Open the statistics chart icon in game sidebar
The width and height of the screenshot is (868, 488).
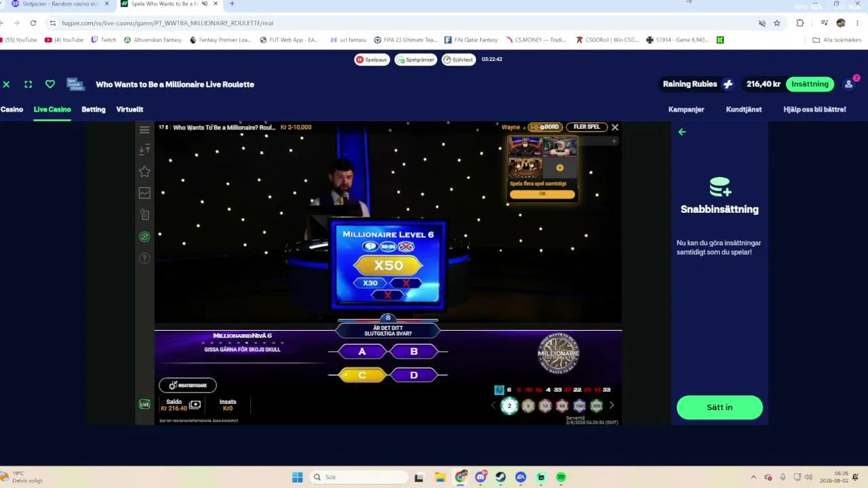coord(144,193)
